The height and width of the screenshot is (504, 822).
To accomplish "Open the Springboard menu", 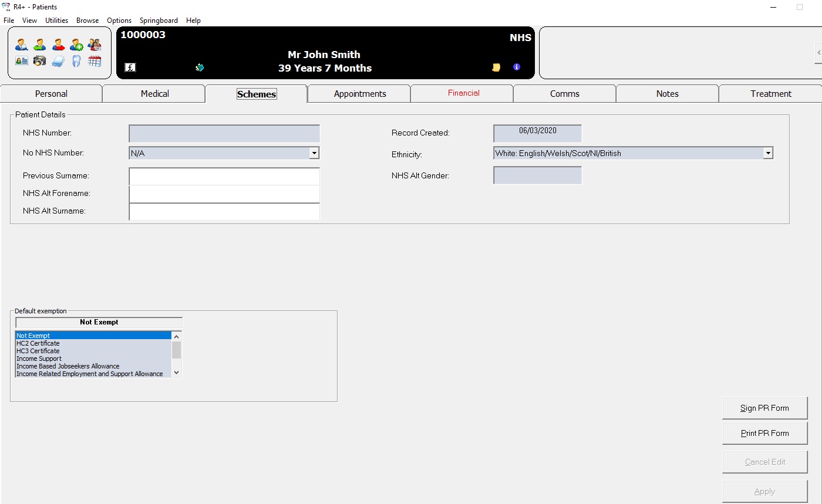I will tap(159, 21).
